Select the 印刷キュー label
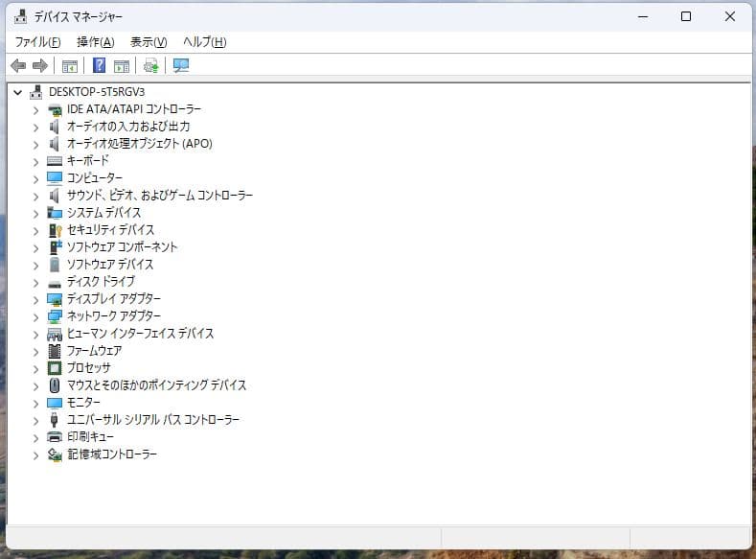 pos(91,437)
